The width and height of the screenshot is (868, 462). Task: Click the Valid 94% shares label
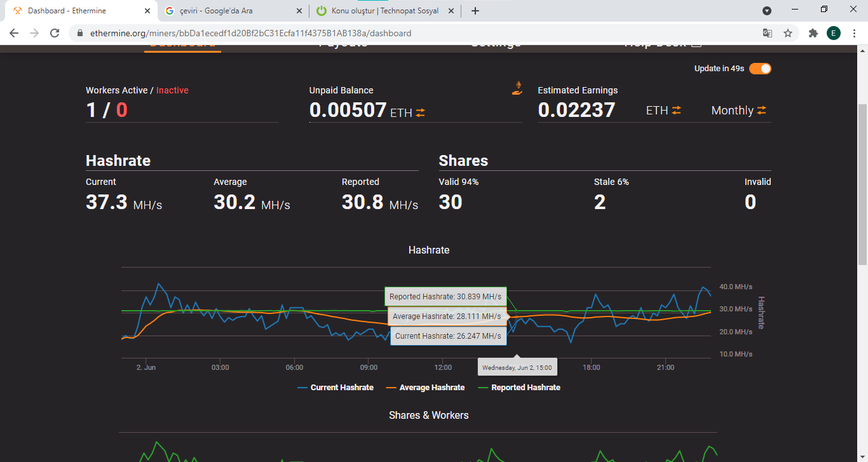point(459,182)
